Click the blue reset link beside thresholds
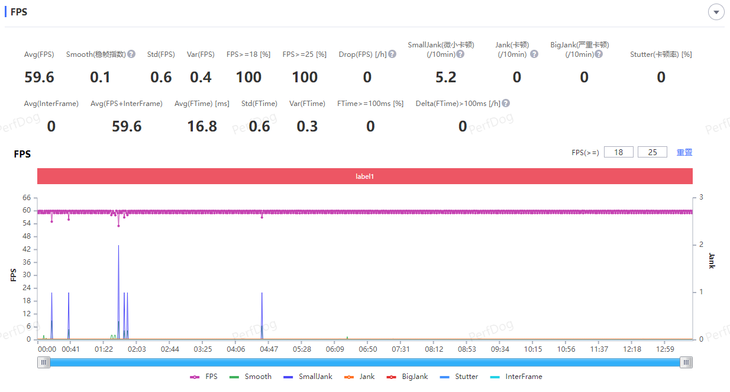 click(x=684, y=152)
